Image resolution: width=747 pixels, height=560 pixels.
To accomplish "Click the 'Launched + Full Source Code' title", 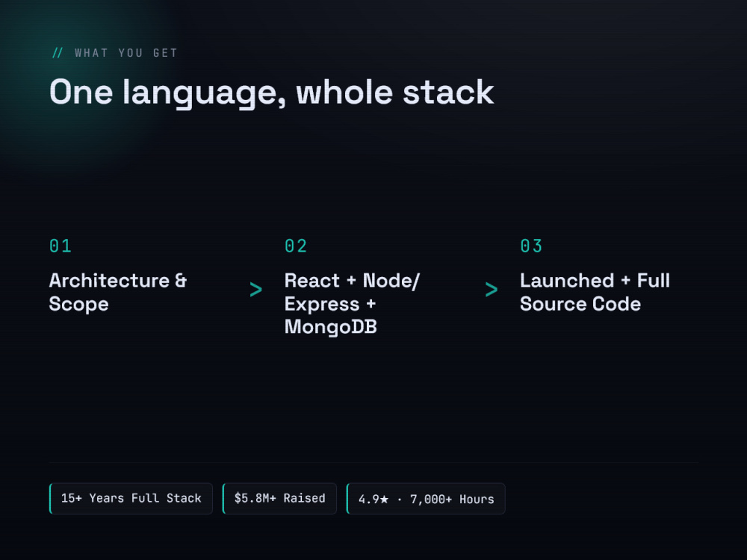I will pos(595,293).
